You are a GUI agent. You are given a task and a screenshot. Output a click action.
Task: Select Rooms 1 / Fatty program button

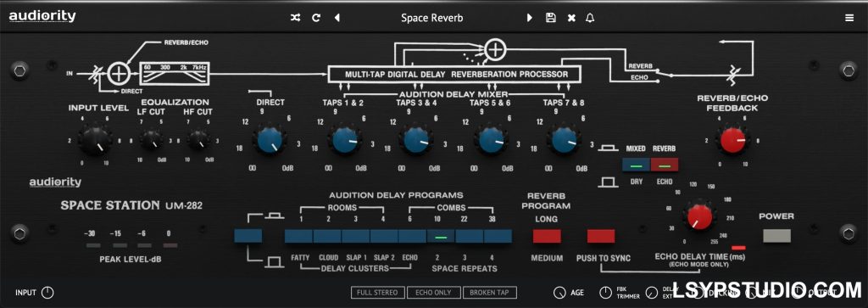(x=299, y=236)
